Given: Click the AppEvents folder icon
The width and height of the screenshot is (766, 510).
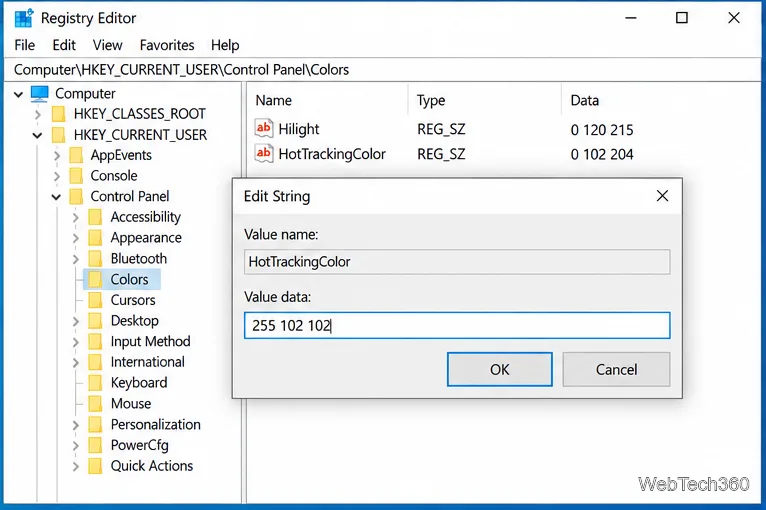Looking at the screenshot, I should [76, 155].
